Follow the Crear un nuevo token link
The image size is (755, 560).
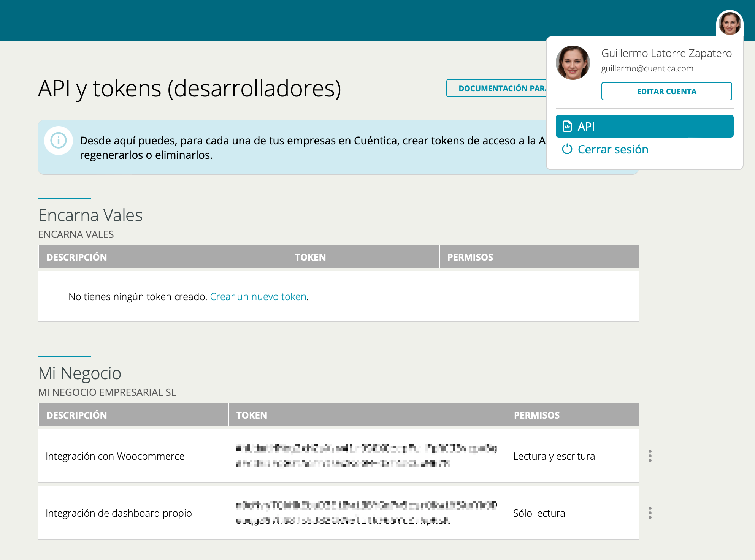point(258,296)
